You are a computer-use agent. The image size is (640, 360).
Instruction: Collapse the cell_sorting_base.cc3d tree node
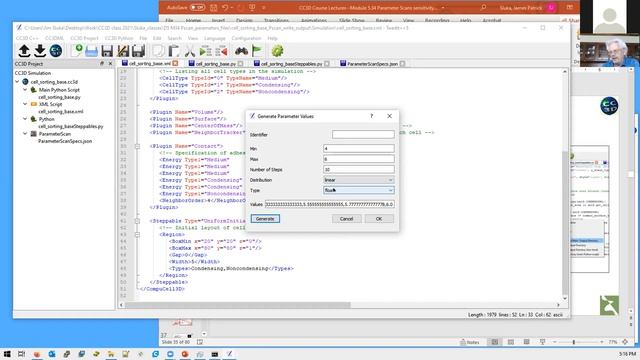[18, 82]
